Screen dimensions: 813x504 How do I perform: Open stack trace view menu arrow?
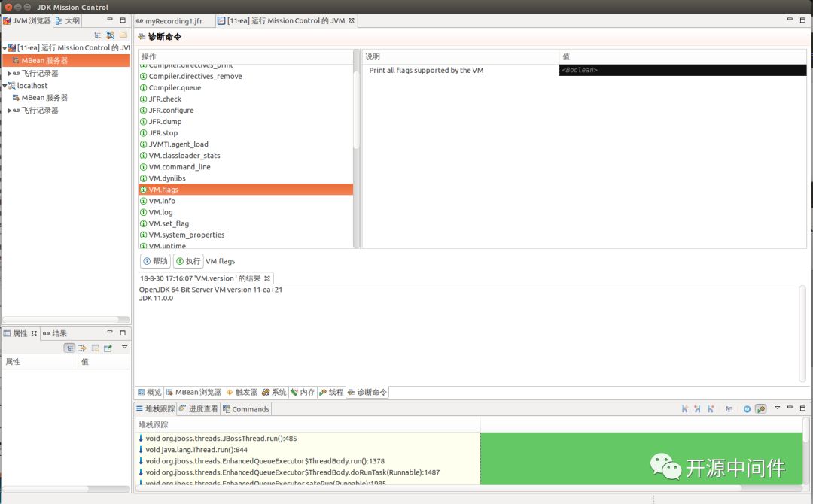pyautogui.click(x=777, y=408)
